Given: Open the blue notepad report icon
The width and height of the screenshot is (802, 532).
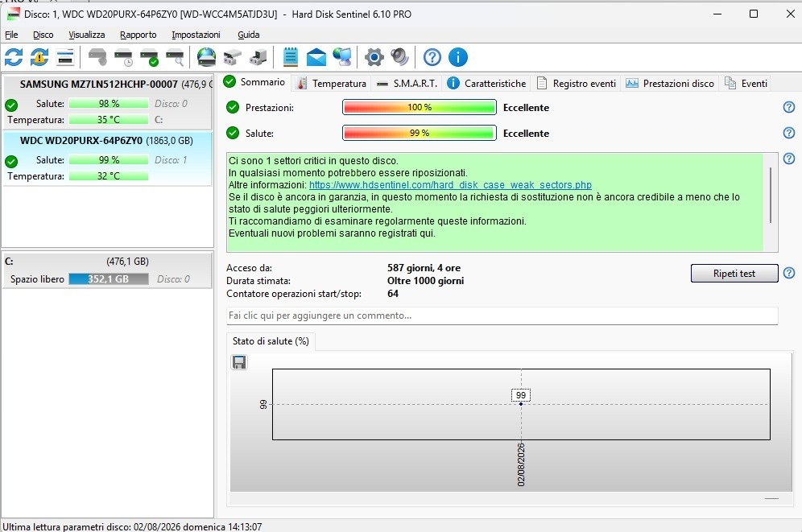Looking at the screenshot, I should click(x=291, y=57).
